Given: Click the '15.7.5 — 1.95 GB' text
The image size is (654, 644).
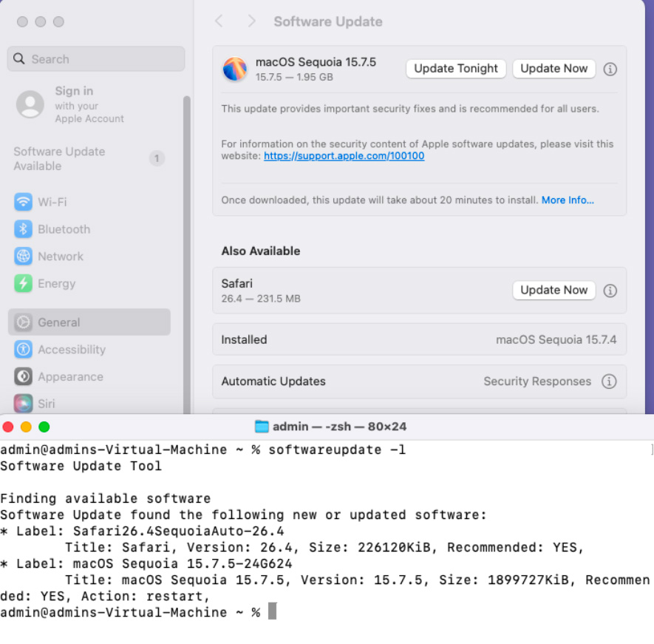Looking at the screenshot, I should pos(294,77).
